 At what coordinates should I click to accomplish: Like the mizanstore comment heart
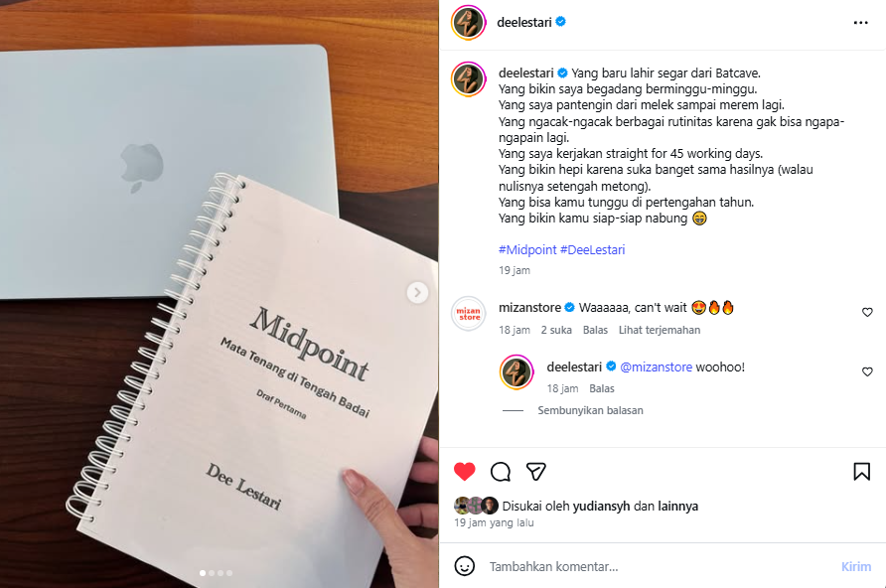(x=867, y=312)
